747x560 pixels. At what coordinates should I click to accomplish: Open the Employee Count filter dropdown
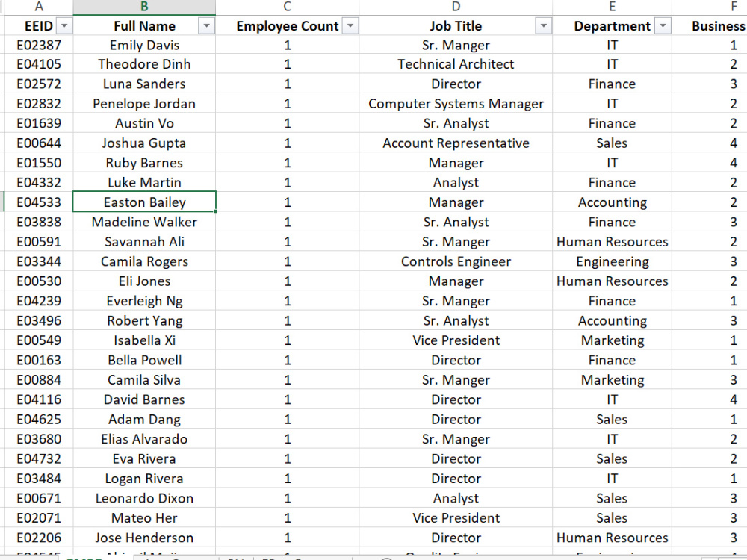(350, 25)
